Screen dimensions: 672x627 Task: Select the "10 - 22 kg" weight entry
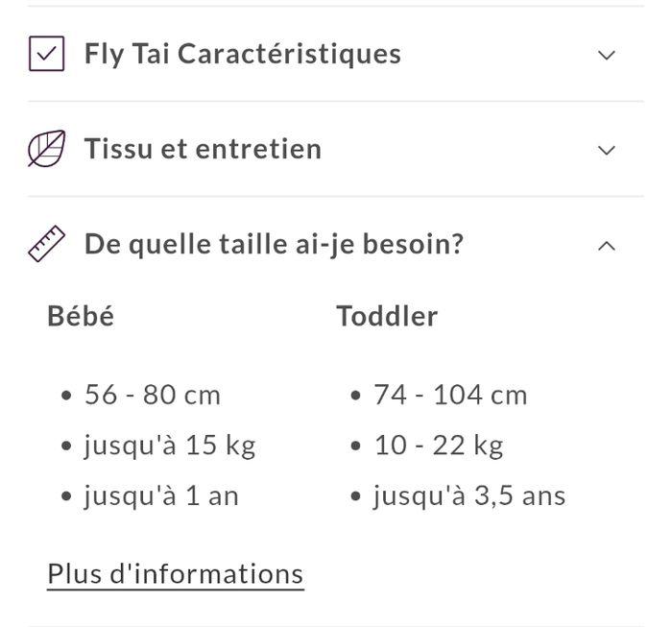pos(438,446)
